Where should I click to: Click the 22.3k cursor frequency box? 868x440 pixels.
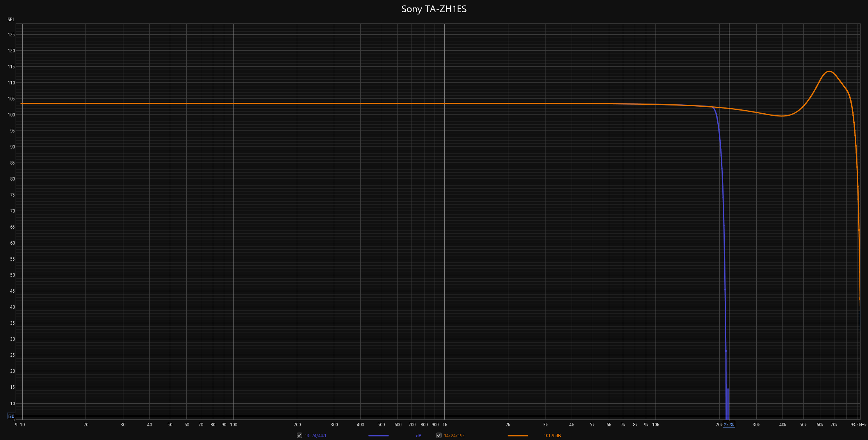coord(729,425)
